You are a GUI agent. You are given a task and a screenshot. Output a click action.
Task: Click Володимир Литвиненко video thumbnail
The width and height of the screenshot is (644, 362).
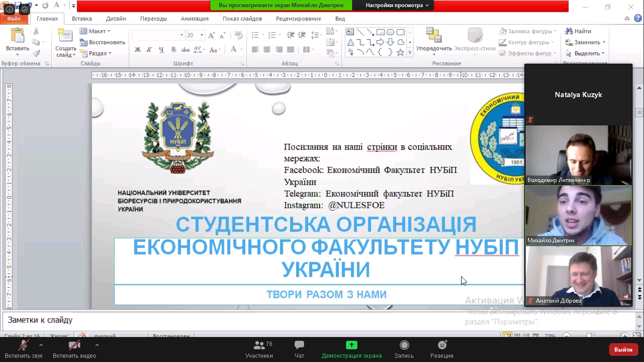pyautogui.click(x=578, y=155)
